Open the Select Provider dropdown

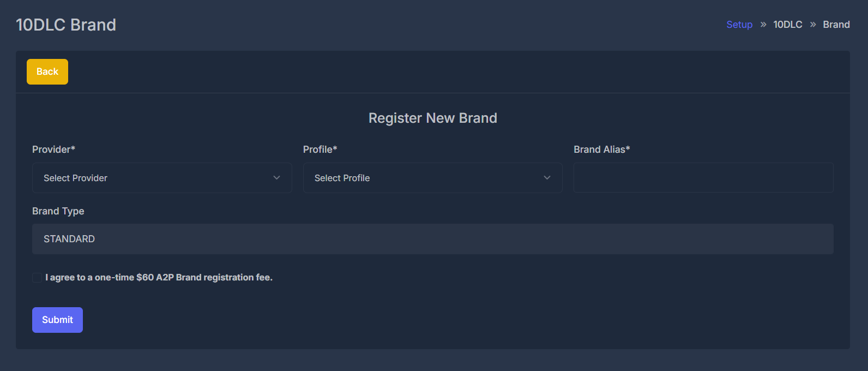click(162, 177)
